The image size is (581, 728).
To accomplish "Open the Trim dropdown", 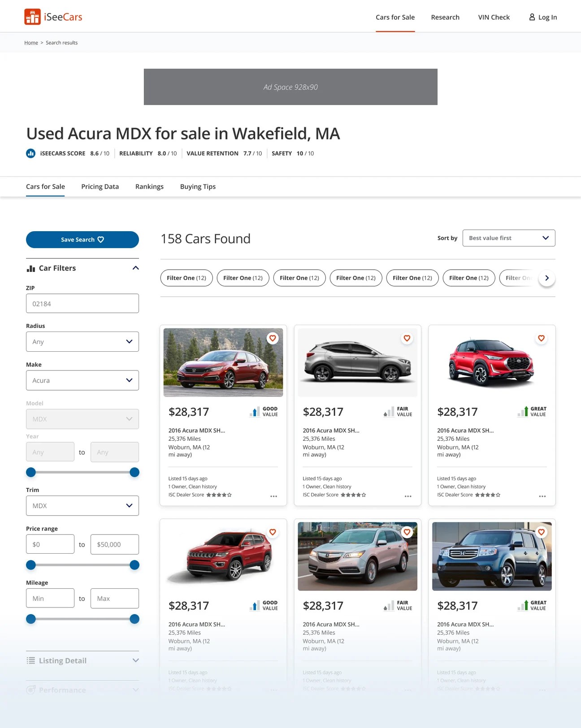I will 82,506.
